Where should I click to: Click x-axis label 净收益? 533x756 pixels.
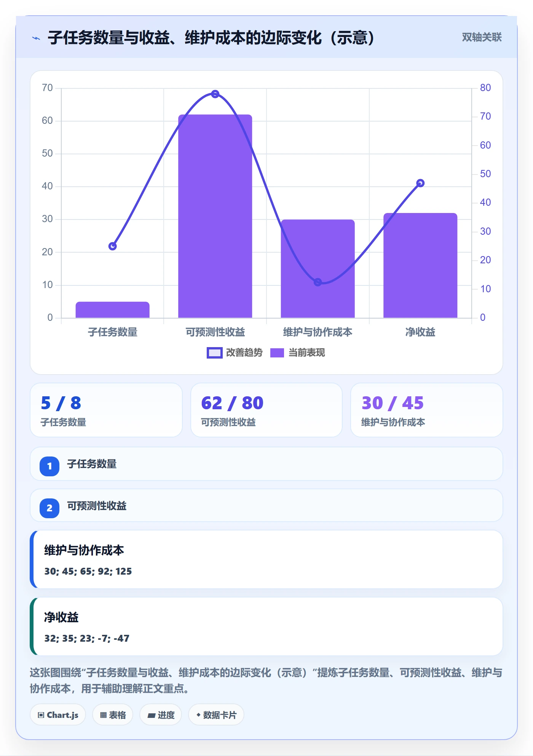[420, 332]
